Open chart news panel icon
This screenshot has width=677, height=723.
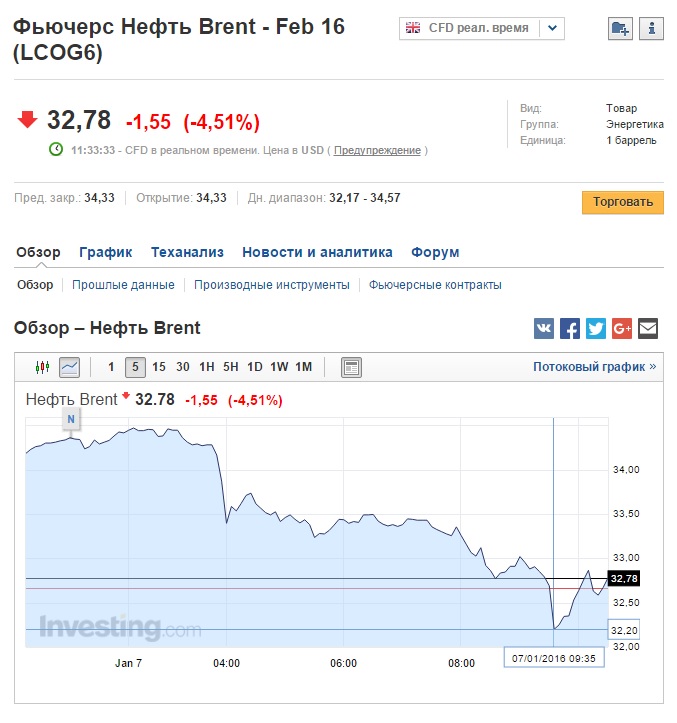351,367
